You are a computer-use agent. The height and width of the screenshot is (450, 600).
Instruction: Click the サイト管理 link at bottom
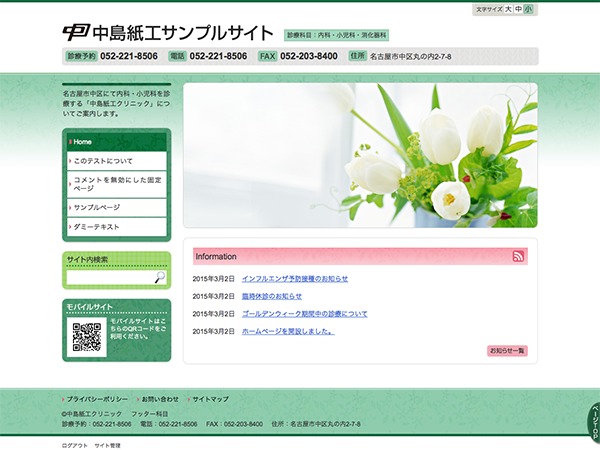(108, 445)
